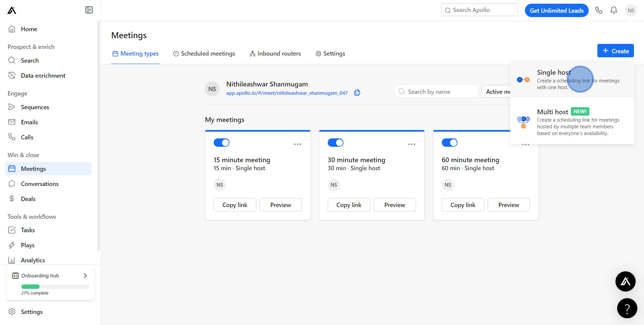Screen dimensions: 644x325
Task: Open the phone dialer icon
Action: coord(599,10)
